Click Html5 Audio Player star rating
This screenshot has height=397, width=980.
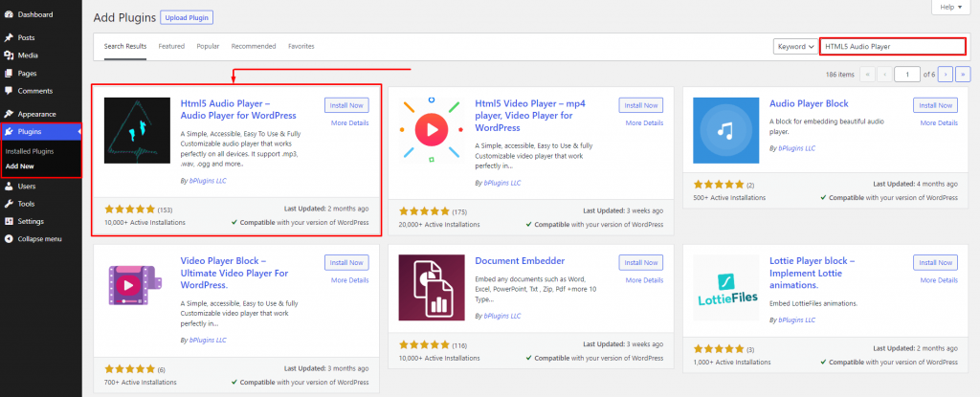click(129, 210)
